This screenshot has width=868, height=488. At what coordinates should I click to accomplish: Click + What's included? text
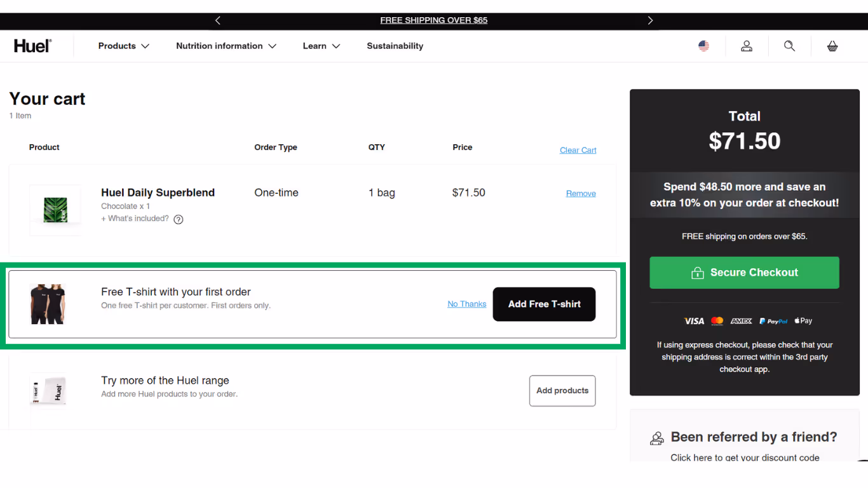click(135, 219)
